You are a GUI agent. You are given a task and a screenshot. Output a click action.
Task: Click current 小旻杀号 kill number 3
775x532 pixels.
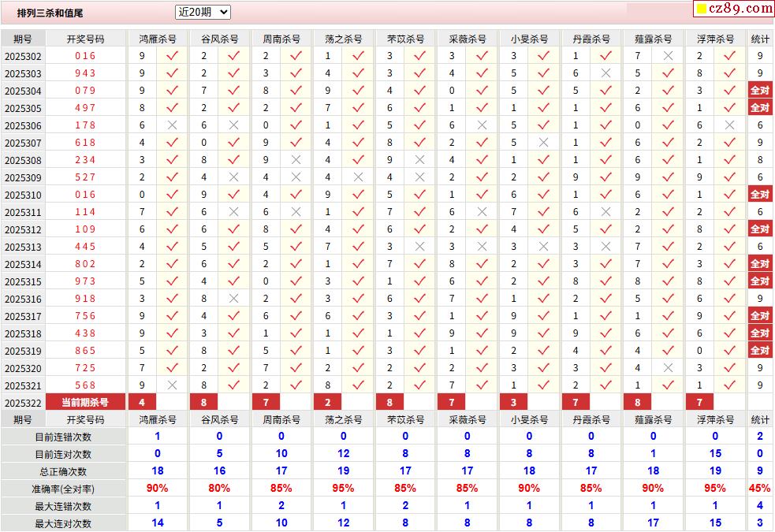click(513, 402)
